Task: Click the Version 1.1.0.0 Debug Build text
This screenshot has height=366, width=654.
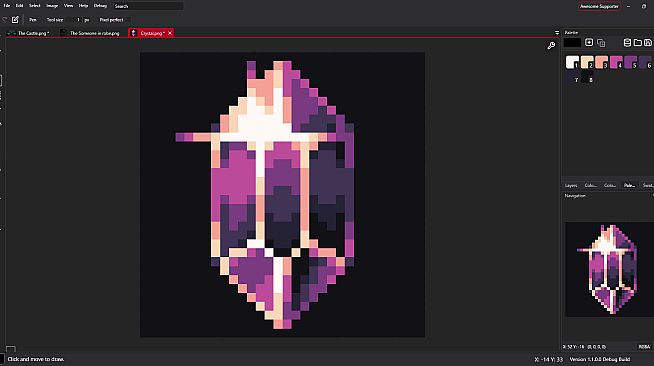Action: coord(600,359)
